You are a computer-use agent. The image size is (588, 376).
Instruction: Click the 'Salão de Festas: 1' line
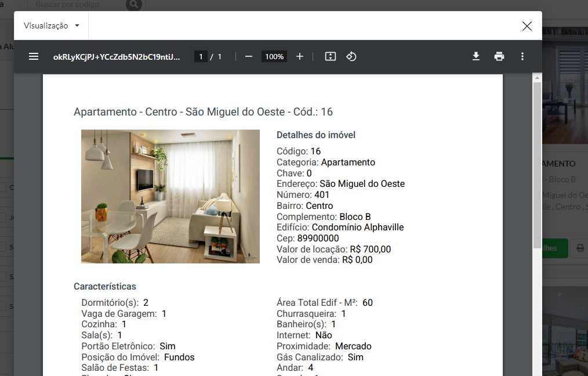click(120, 368)
